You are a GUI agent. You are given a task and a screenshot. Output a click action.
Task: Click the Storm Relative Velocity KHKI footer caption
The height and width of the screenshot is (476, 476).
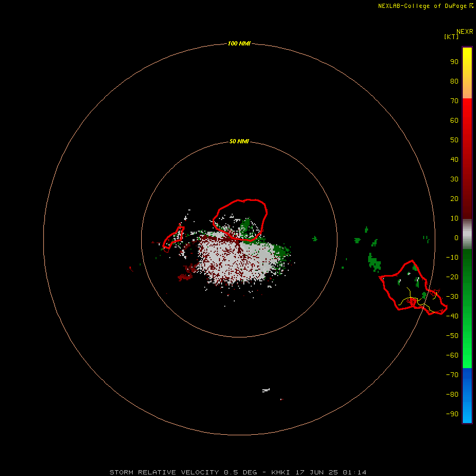pos(238,472)
